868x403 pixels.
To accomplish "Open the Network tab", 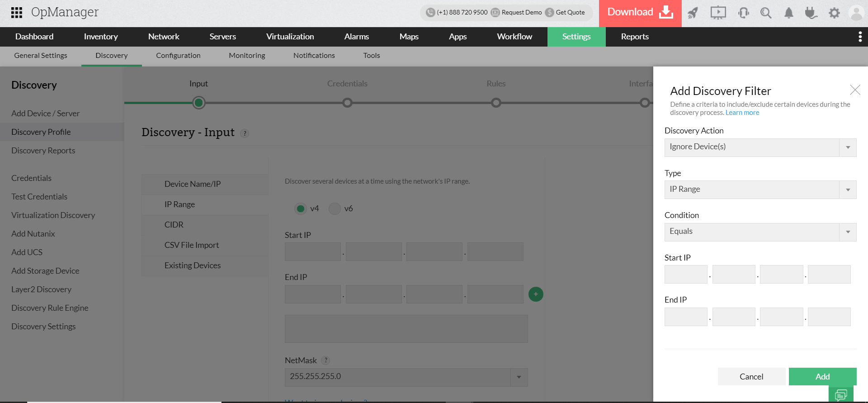I will (x=164, y=37).
